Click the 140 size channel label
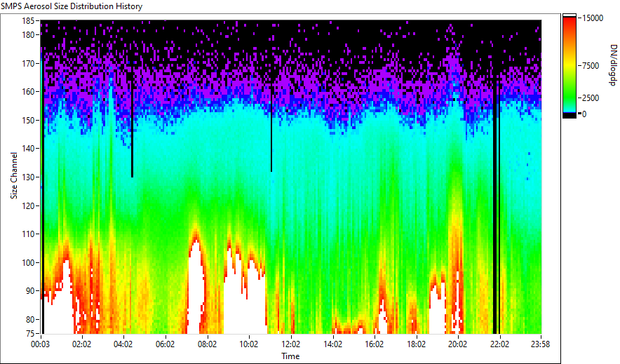This screenshot has width=620, height=364. click(x=28, y=149)
